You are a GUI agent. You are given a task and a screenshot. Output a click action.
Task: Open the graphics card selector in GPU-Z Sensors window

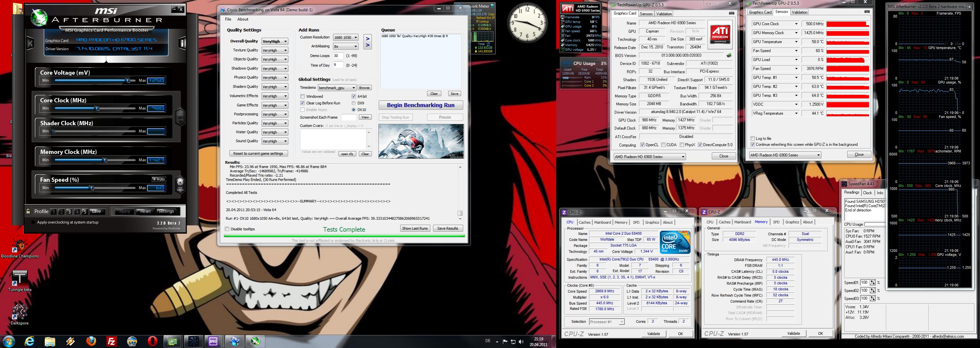coord(785,155)
